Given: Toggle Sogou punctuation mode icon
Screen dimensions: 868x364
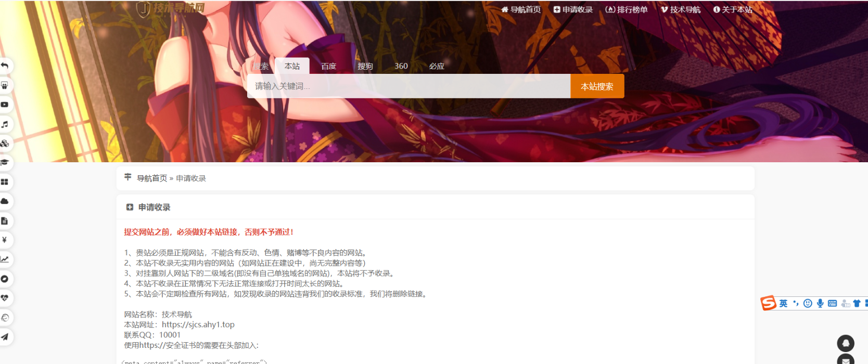Looking at the screenshot, I should point(796,303).
